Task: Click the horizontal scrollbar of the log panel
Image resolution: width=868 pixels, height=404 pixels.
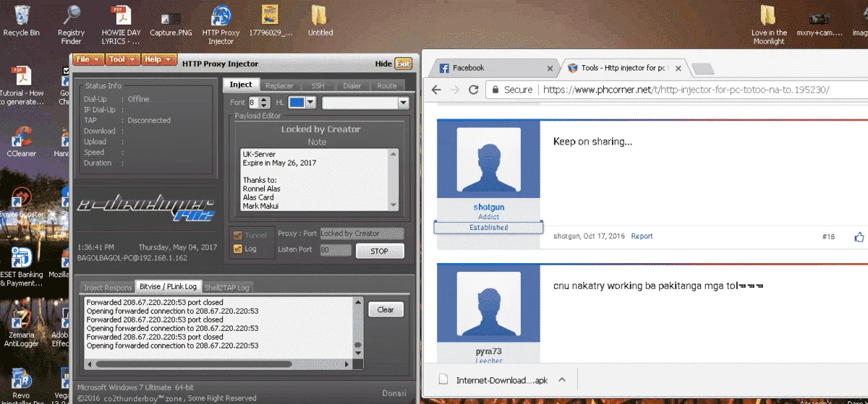Action: [x=194, y=364]
